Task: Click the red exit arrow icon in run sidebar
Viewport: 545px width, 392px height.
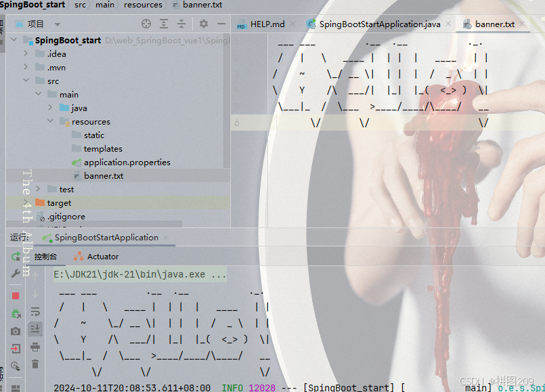Action: coord(16,349)
